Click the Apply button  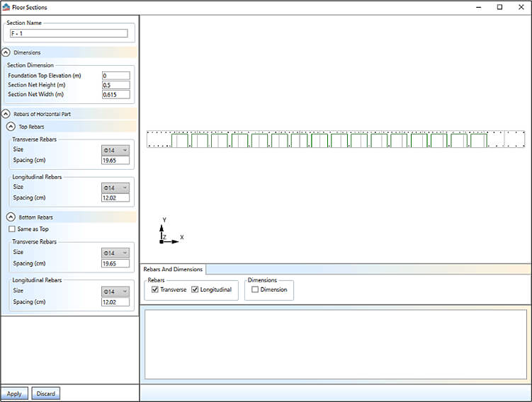click(14, 394)
